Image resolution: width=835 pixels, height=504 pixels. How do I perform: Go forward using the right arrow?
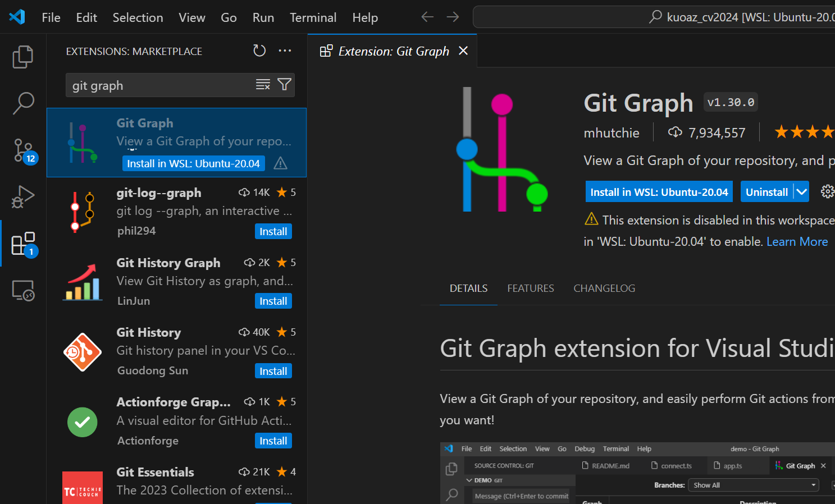tap(453, 17)
